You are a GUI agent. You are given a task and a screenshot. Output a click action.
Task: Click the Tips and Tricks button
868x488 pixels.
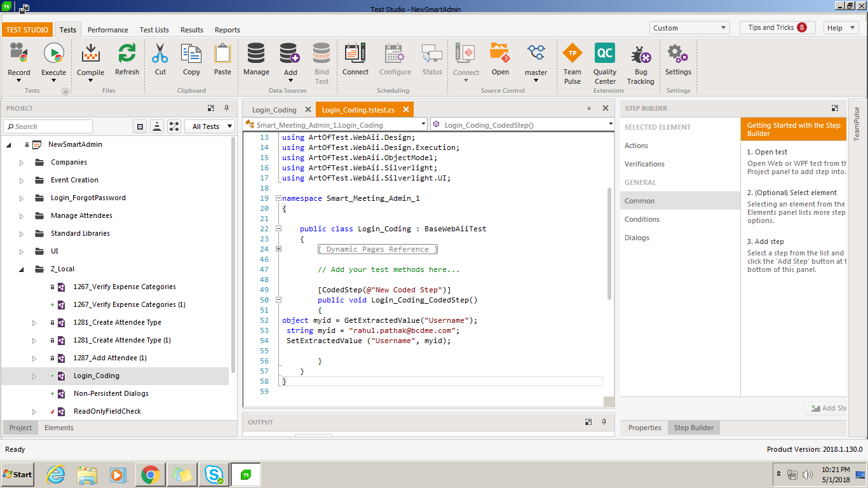(777, 28)
